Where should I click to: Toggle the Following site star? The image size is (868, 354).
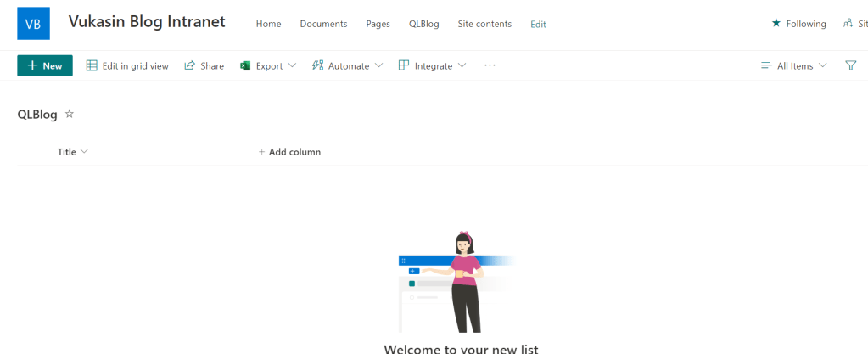click(798, 24)
